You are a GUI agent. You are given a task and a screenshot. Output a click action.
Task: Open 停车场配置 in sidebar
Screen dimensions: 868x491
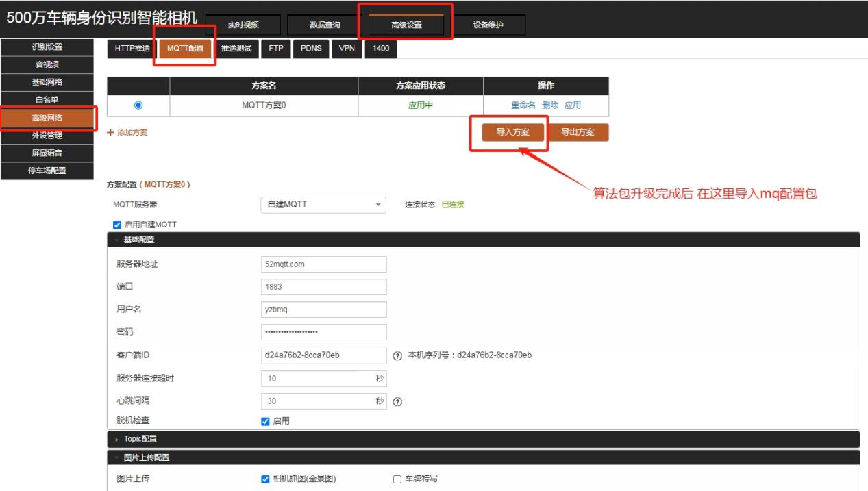(47, 171)
